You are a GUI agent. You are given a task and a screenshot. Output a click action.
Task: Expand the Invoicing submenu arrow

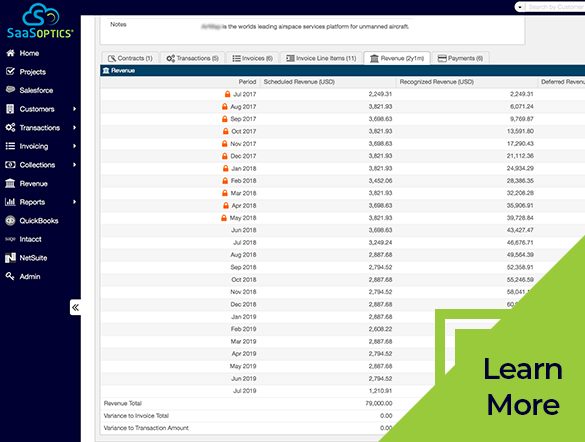(75, 146)
